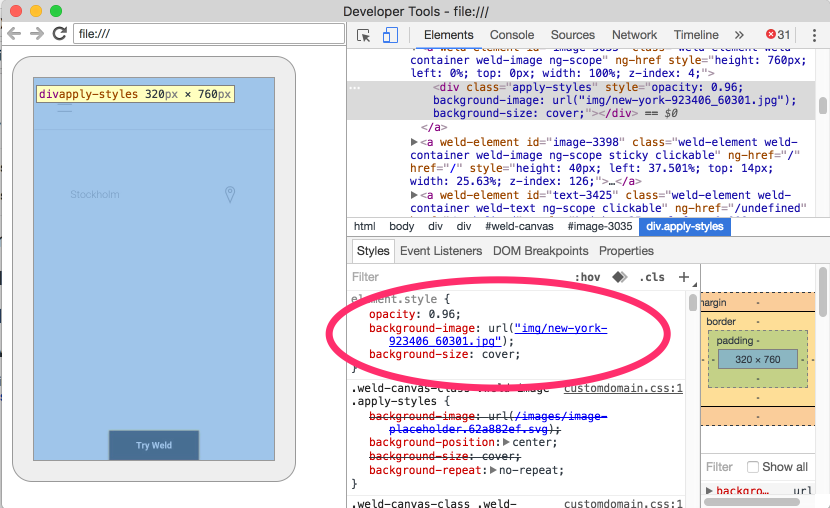Go back using the browser arrow
The width and height of the screenshot is (830, 508).
pyautogui.click(x=14, y=34)
